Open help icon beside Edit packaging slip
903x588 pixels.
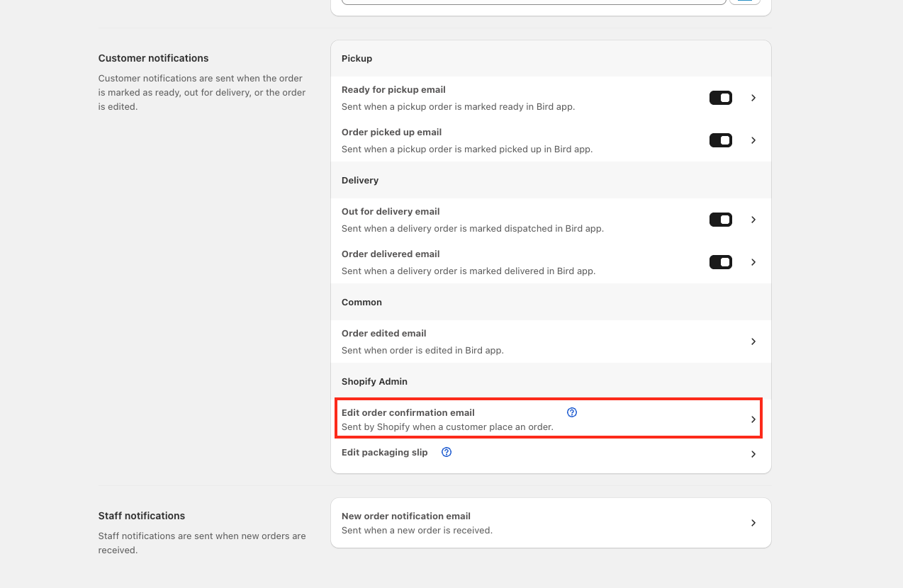pos(447,452)
